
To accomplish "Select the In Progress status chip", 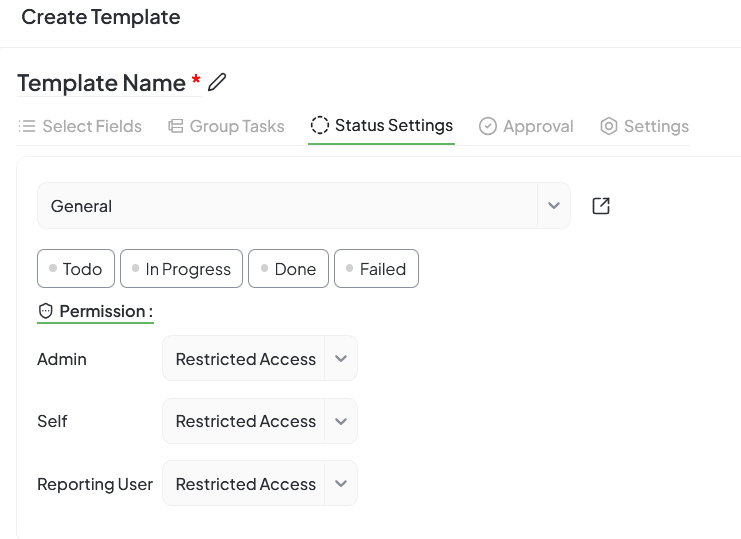I will (x=181, y=269).
